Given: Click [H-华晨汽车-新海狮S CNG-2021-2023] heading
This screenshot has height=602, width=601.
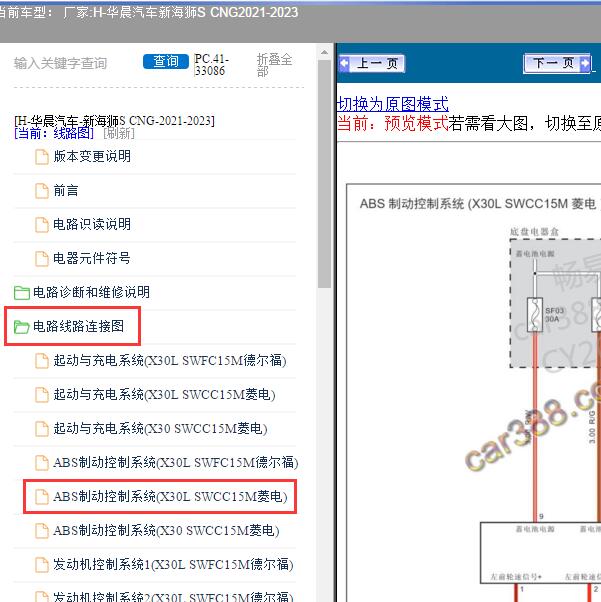Looking at the screenshot, I should 114,121.
